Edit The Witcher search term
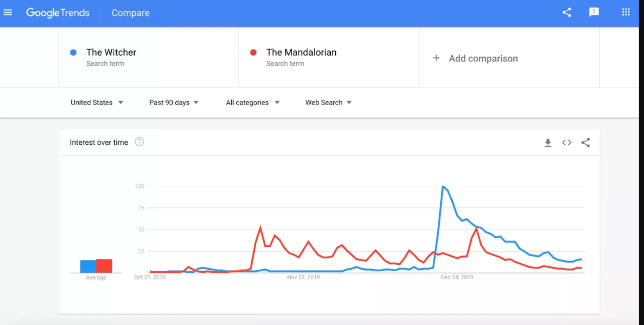 click(111, 52)
